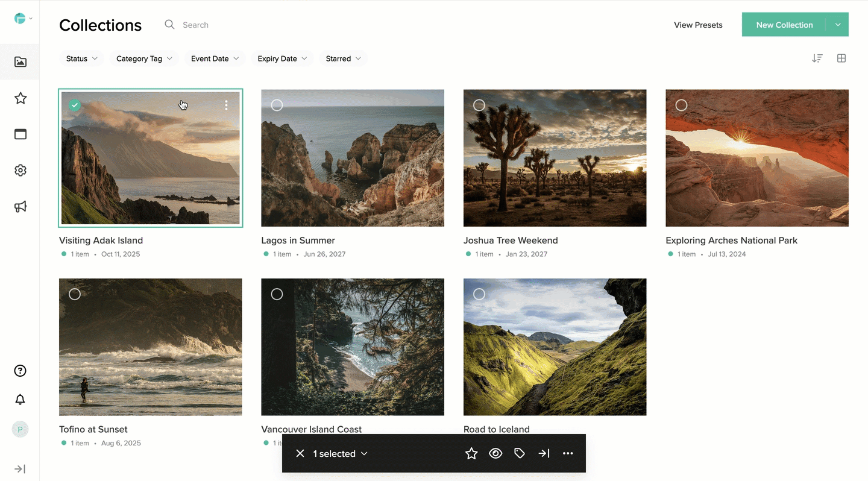Open the Category Tag filter dropdown
868x481 pixels.
pyautogui.click(x=144, y=58)
